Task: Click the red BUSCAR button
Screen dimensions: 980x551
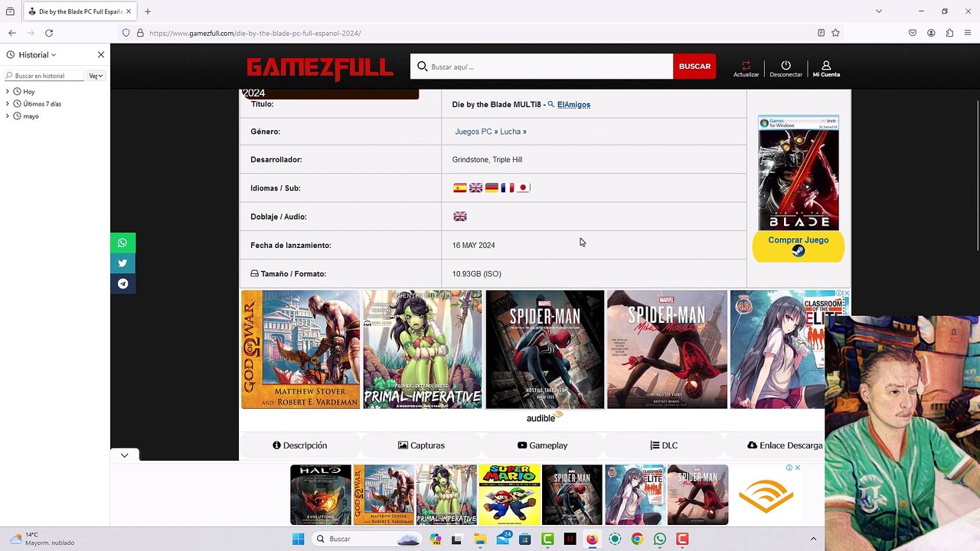Action: 694,67
